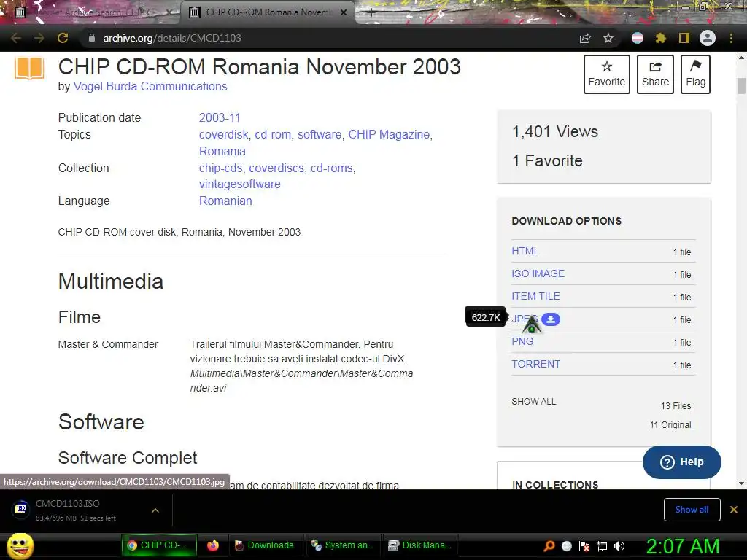Go back to previous page
The image size is (747, 560).
16,38
